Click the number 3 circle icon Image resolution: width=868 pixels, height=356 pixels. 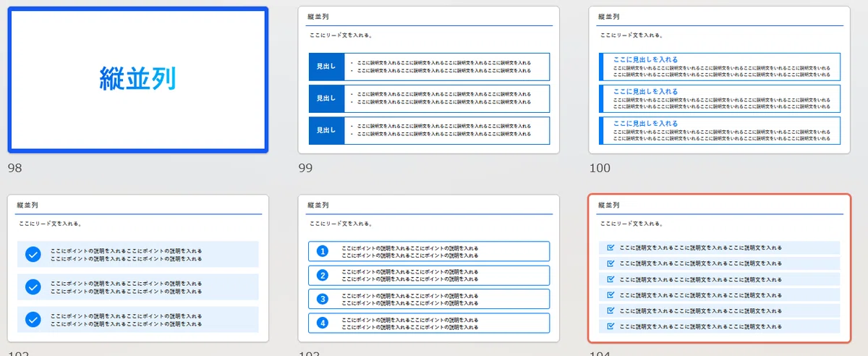[x=323, y=299]
